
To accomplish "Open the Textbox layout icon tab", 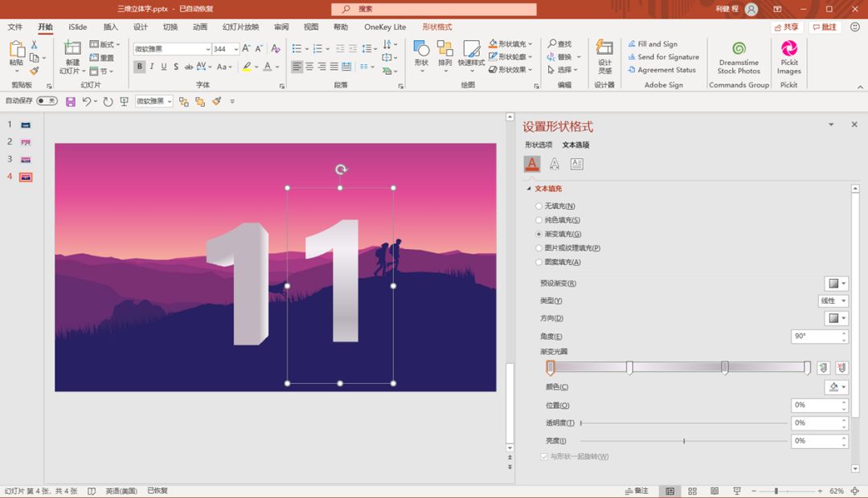I will [x=576, y=164].
